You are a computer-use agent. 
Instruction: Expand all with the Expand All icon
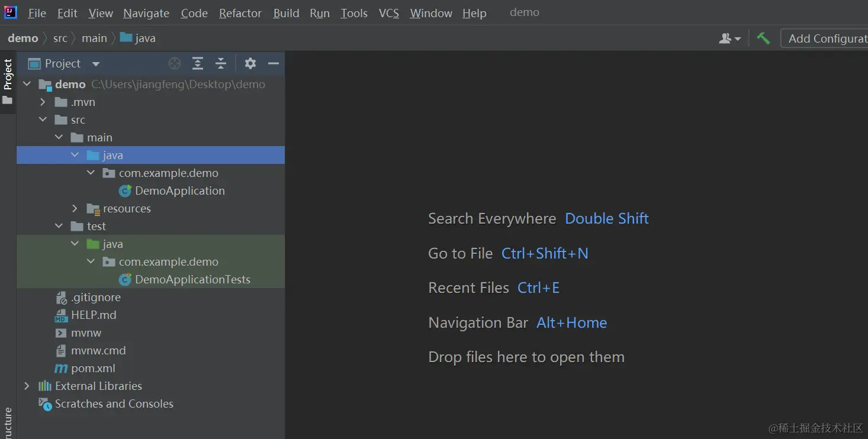tap(198, 63)
